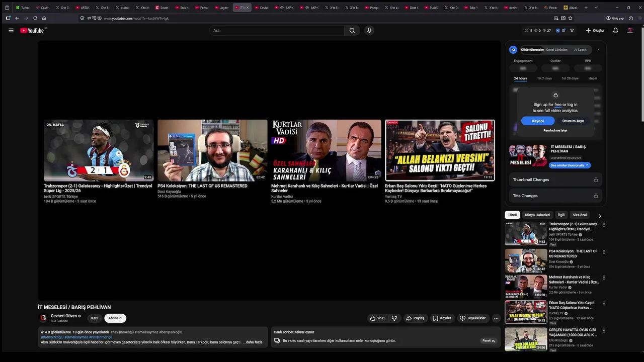Click the Oturum Açın button
This screenshot has height=362, width=644.
click(x=573, y=121)
